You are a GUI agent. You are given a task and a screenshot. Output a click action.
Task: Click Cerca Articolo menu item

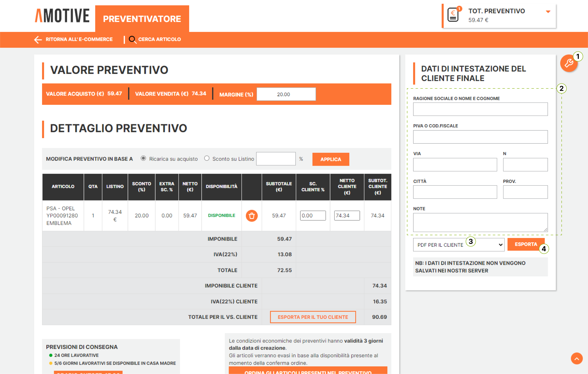pos(159,40)
